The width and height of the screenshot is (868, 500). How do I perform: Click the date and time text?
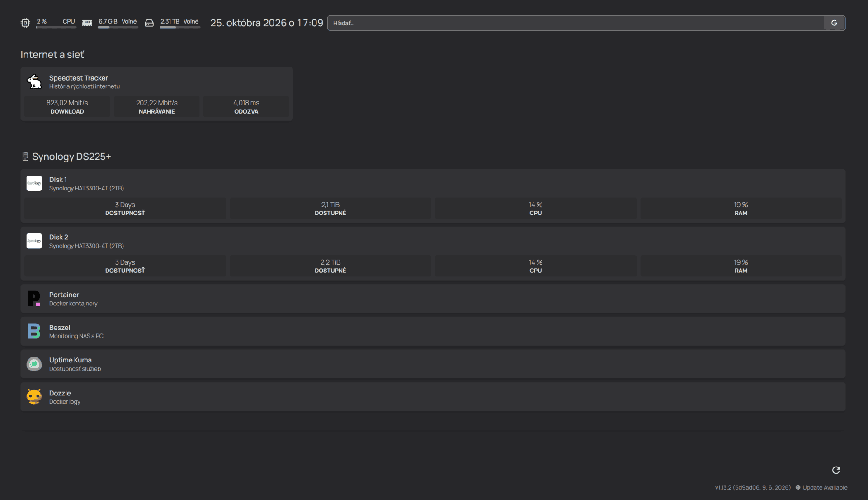tap(267, 23)
